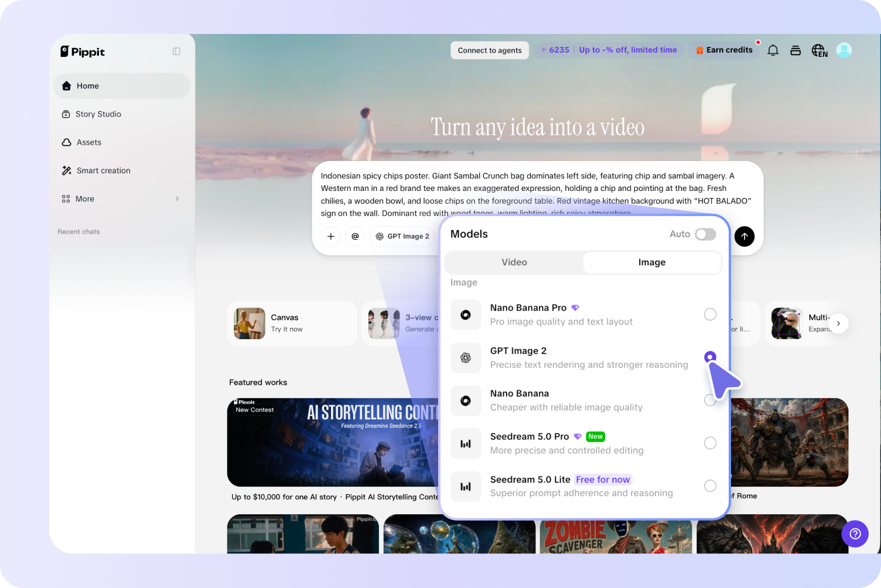Toggle the Auto model switch
This screenshot has height=588, width=881.
tap(705, 234)
